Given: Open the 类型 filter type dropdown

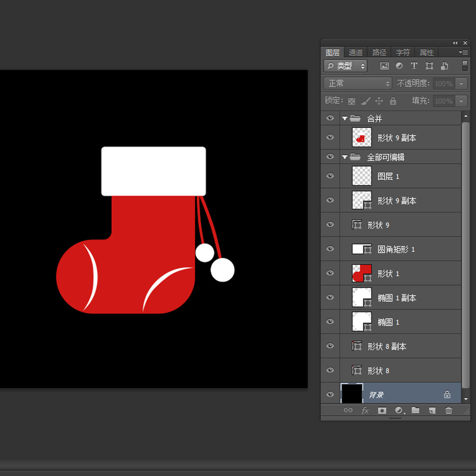Looking at the screenshot, I should (345, 66).
